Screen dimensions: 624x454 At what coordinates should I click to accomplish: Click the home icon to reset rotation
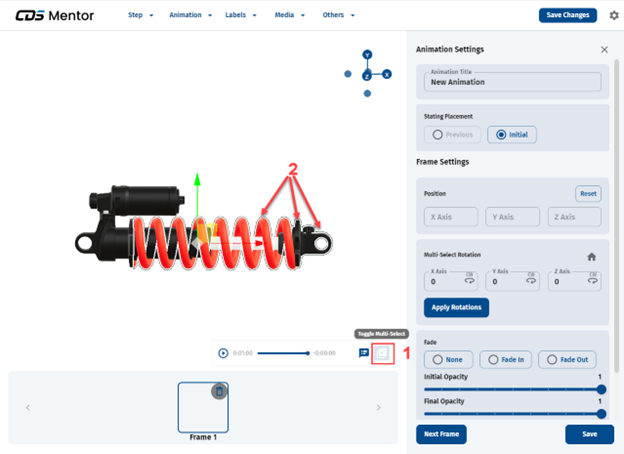[591, 256]
